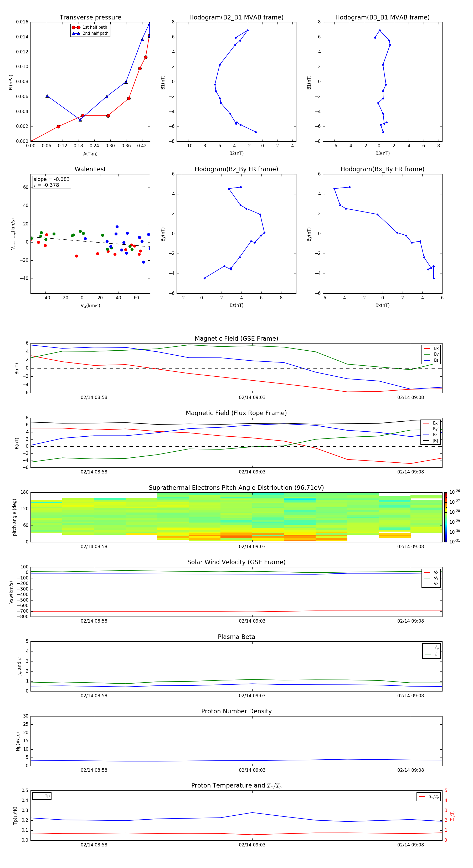Click '02/14 09:03' tick under GSE magnetic field plot

point(252,398)
